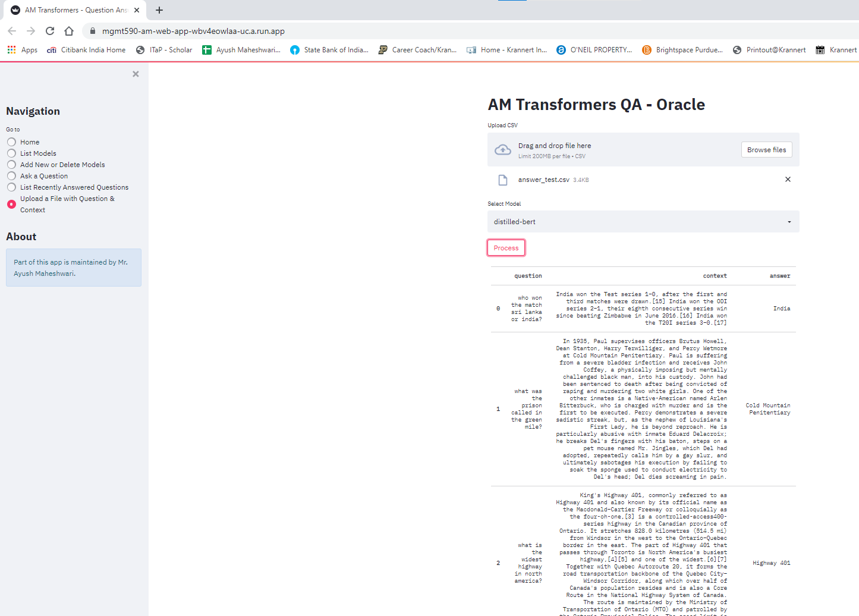
Task: Reload the page with the refresh icon
Action: coord(50,30)
